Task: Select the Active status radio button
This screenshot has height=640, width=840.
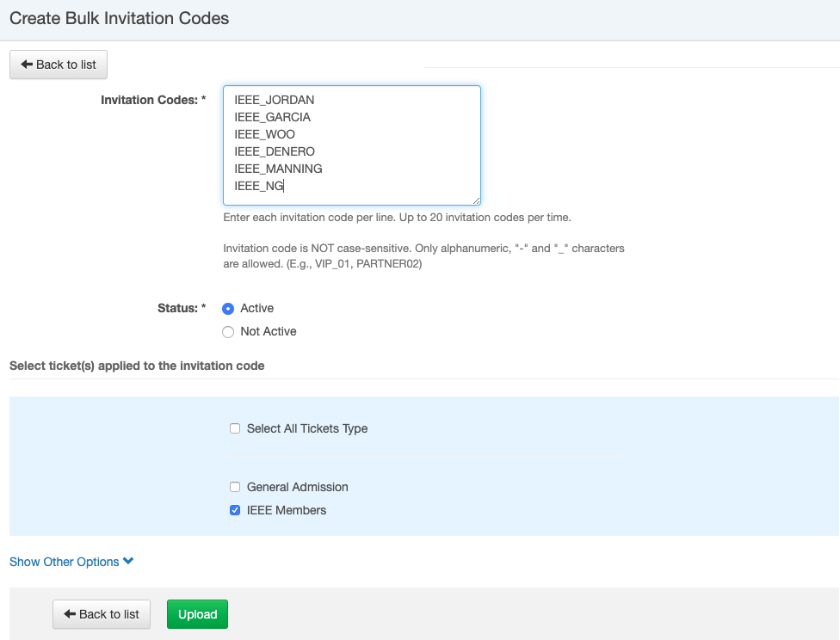Action: pos(228,309)
